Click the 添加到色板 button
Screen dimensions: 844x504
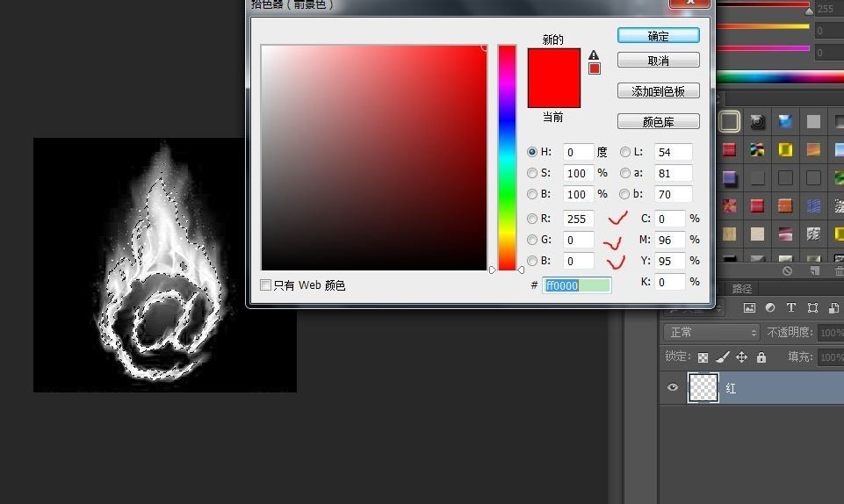pyautogui.click(x=658, y=91)
